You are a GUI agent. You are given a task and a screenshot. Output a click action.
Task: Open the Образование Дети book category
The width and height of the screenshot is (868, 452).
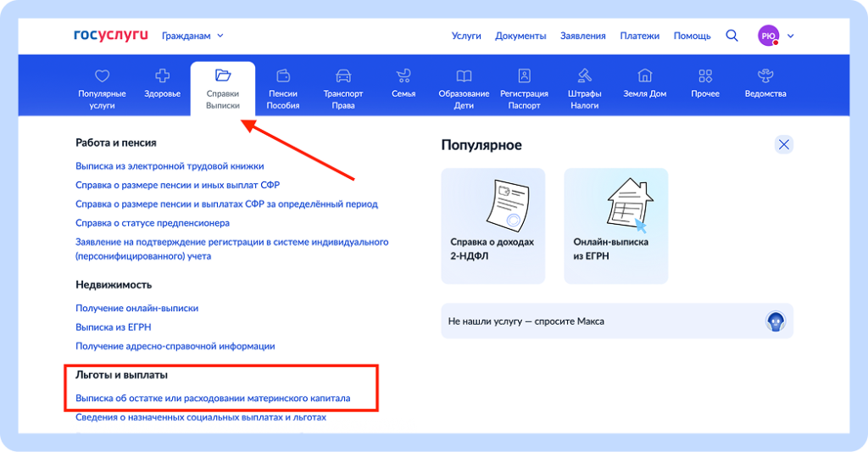[464, 89]
